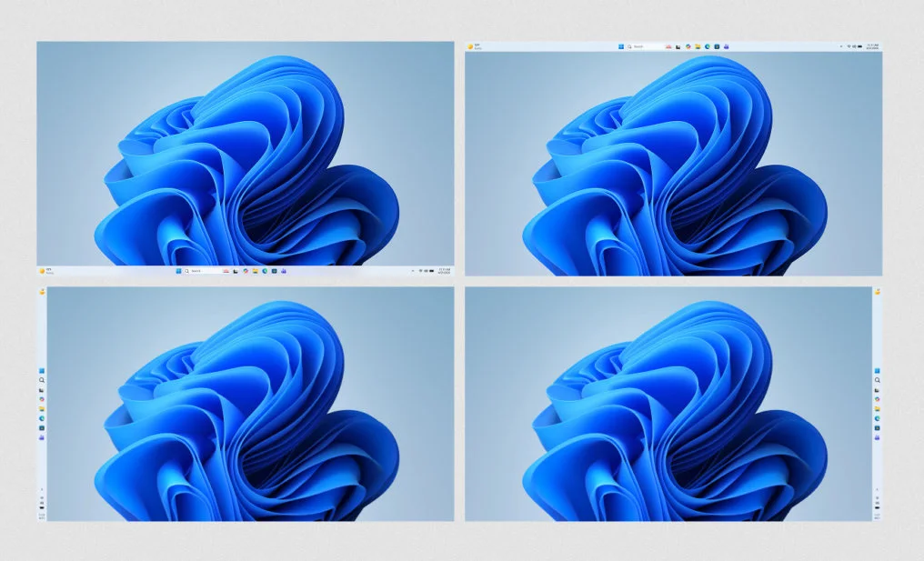Image resolution: width=924 pixels, height=561 pixels.
Task: Open Start button on left vertical taskbar
Action: 42,370
